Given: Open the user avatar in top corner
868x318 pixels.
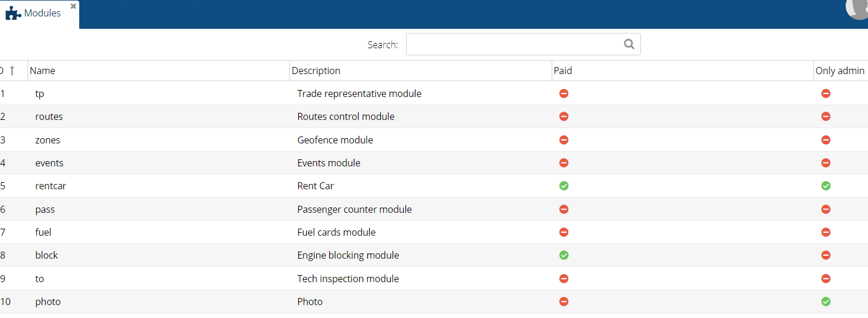Looking at the screenshot, I should (x=857, y=7).
